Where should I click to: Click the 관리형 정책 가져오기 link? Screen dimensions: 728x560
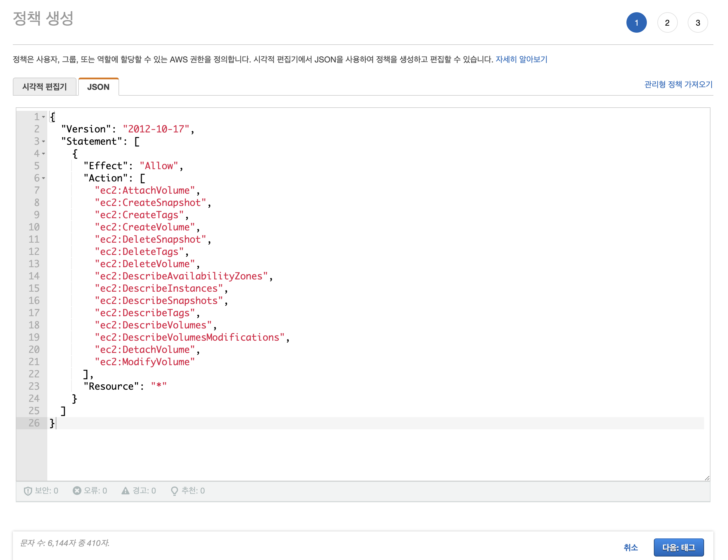click(x=678, y=84)
